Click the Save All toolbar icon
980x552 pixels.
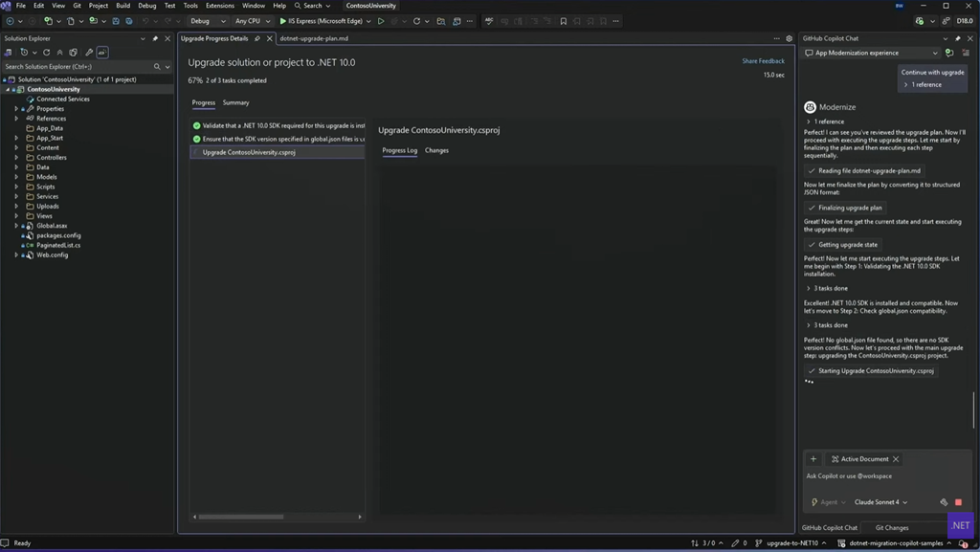click(x=129, y=21)
